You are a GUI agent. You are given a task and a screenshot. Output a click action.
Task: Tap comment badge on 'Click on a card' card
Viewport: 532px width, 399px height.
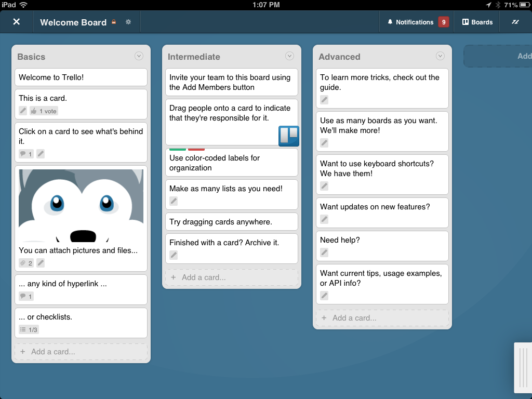[x=26, y=154]
